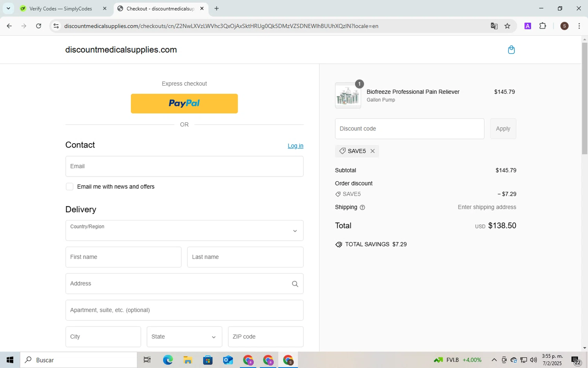Open File Explorer from the taskbar
The image size is (588, 368).
(x=188, y=360)
